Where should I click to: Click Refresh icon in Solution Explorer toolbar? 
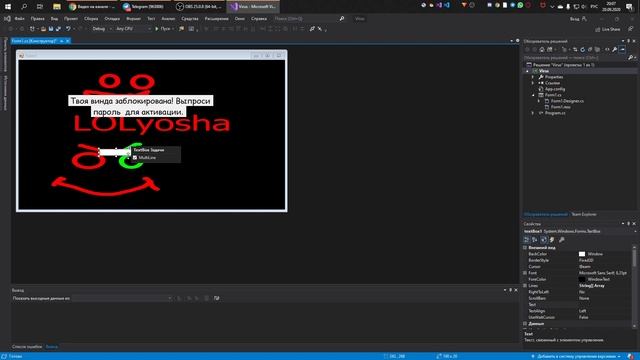[582, 49]
